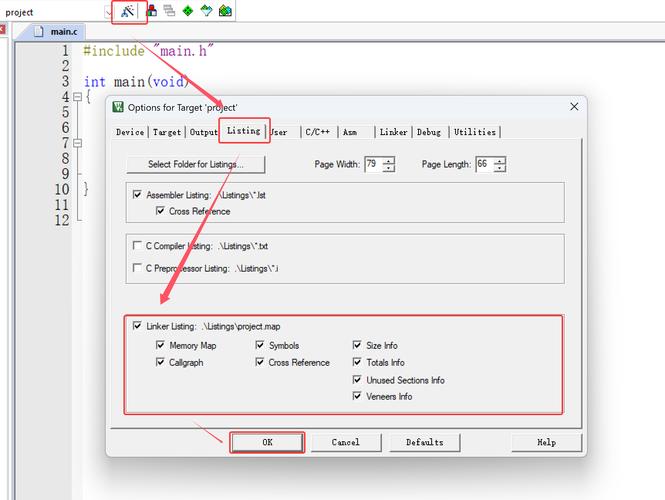Switch to the Device tab
The image size is (665, 500).
130,132
